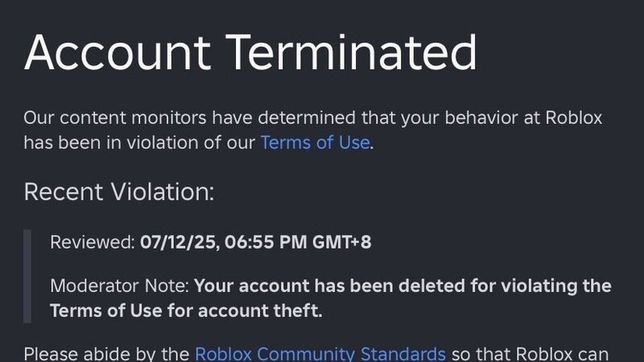644x362 pixels.
Task: Click the gray vertical bar beside violation details
Action: (28, 276)
